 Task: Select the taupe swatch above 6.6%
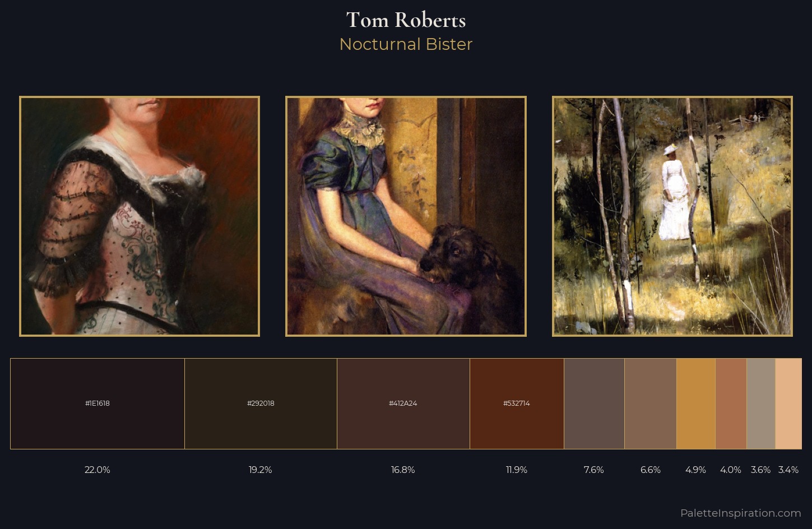tap(651, 403)
